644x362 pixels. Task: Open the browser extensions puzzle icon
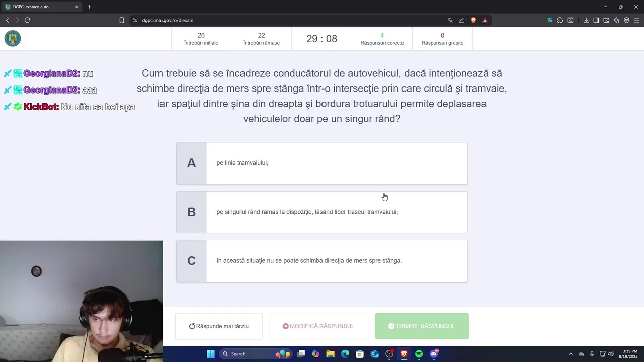click(x=560, y=20)
